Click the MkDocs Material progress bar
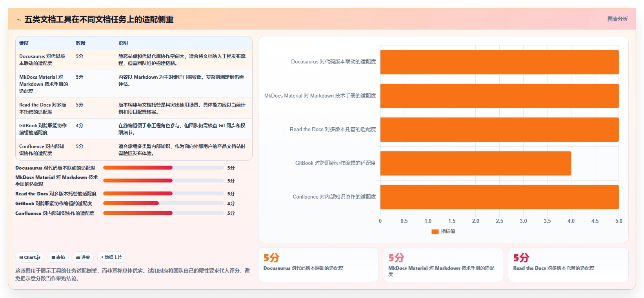The height and width of the screenshot is (298, 644). 164,181
